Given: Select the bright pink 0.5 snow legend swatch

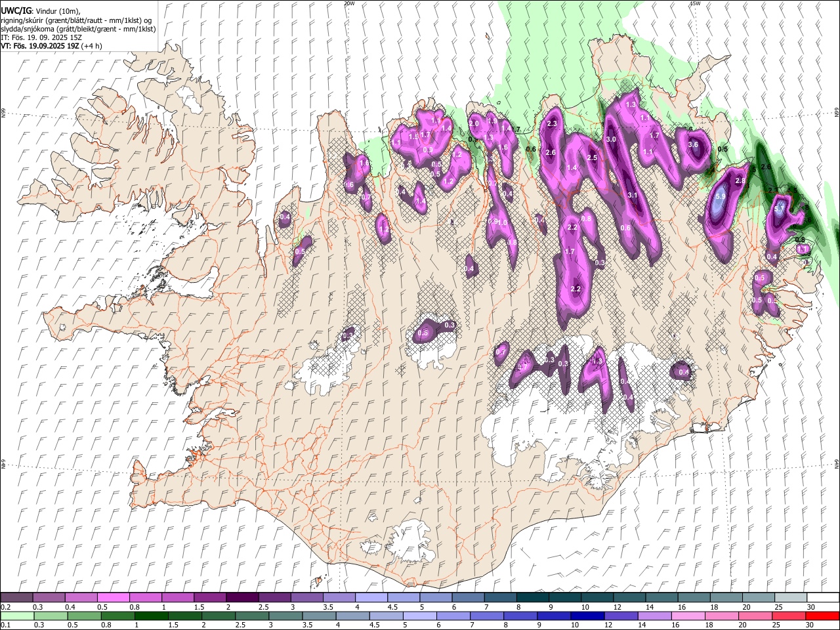Looking at the screenshot, I should tap(113, 597).
